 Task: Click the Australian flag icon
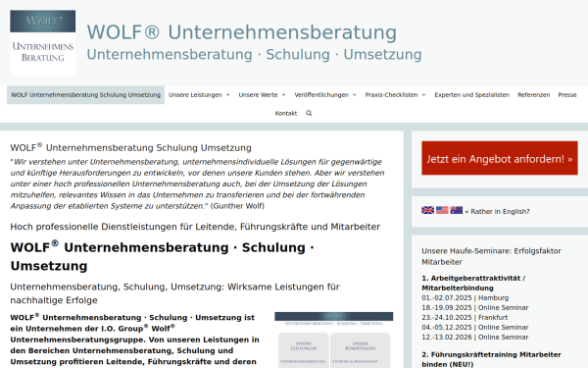(457, 210)
